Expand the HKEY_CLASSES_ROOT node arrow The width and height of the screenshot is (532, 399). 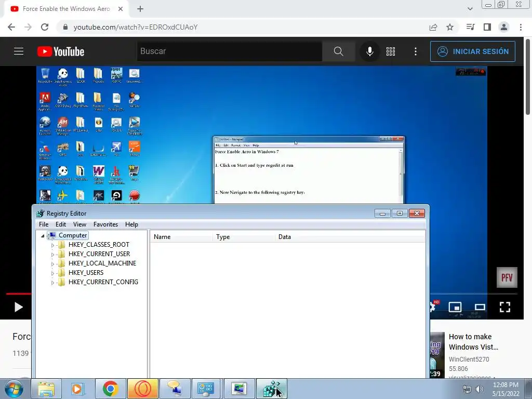(52, 245)
